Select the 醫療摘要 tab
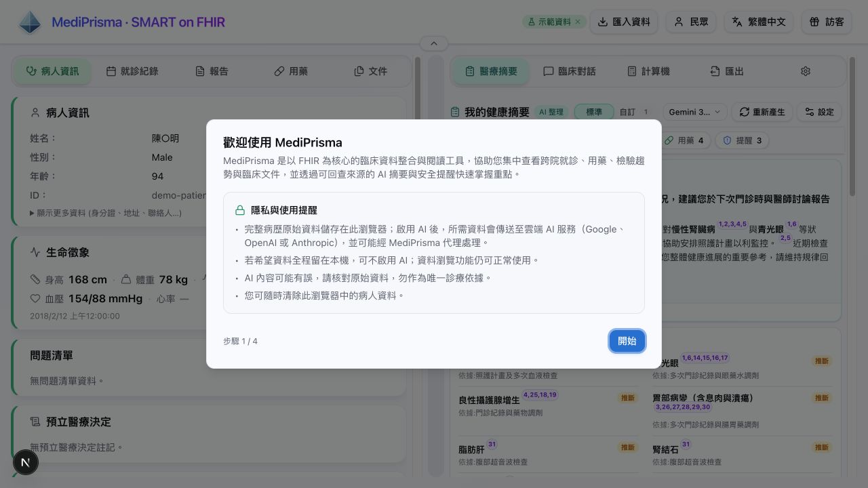Viewport: 868px width, 488px height. (491, 71)
